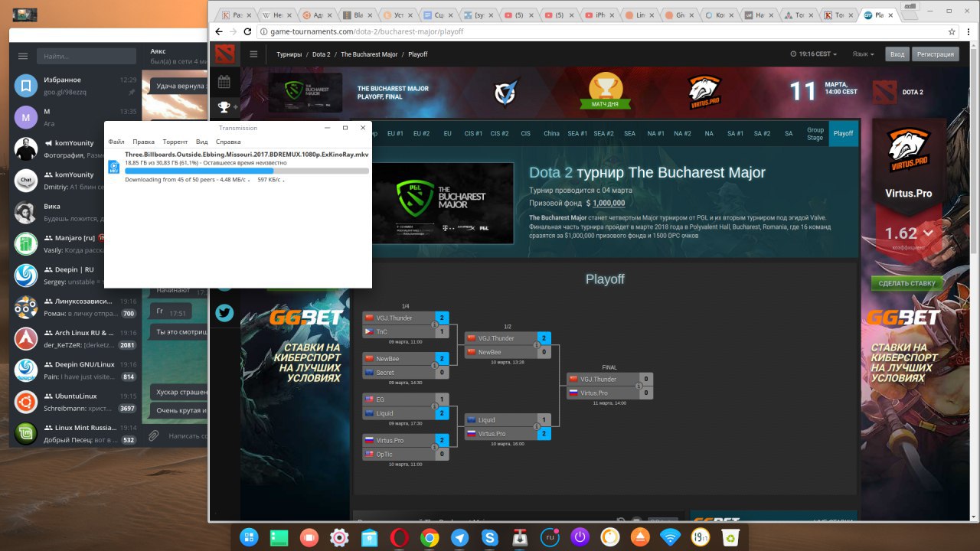Click the Twitter share icon
Viewport: 980px width, 551px height.
click(x=224, y=312)
